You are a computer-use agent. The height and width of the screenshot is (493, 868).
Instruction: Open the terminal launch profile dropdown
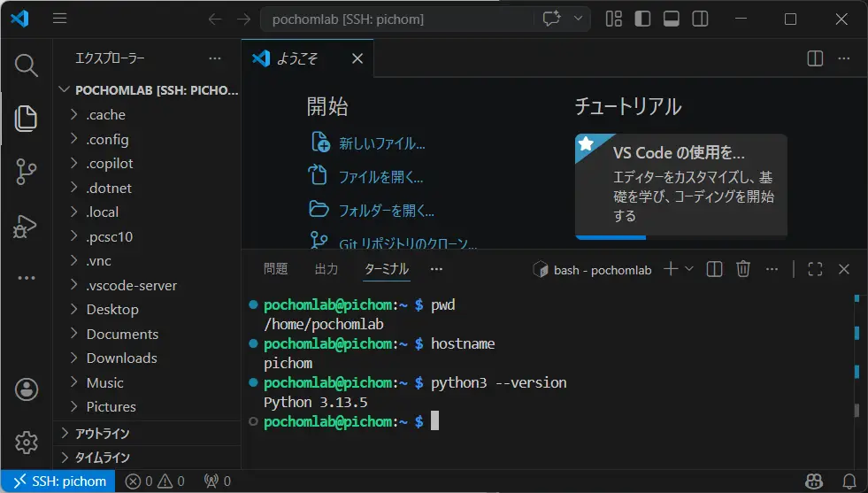[x=689, y=269]
